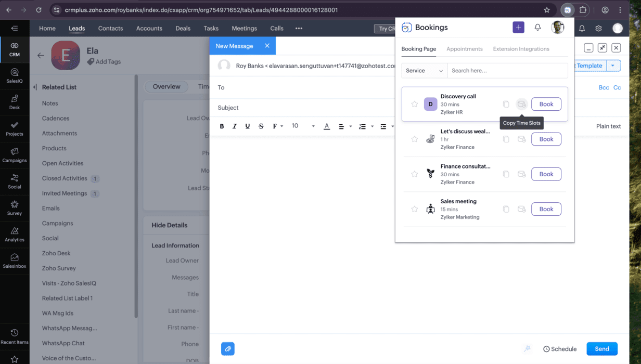Click the Copy Time Slots icon for Discovery call
The height and width of the screenshot is (364, 641).
click(521, 104)
